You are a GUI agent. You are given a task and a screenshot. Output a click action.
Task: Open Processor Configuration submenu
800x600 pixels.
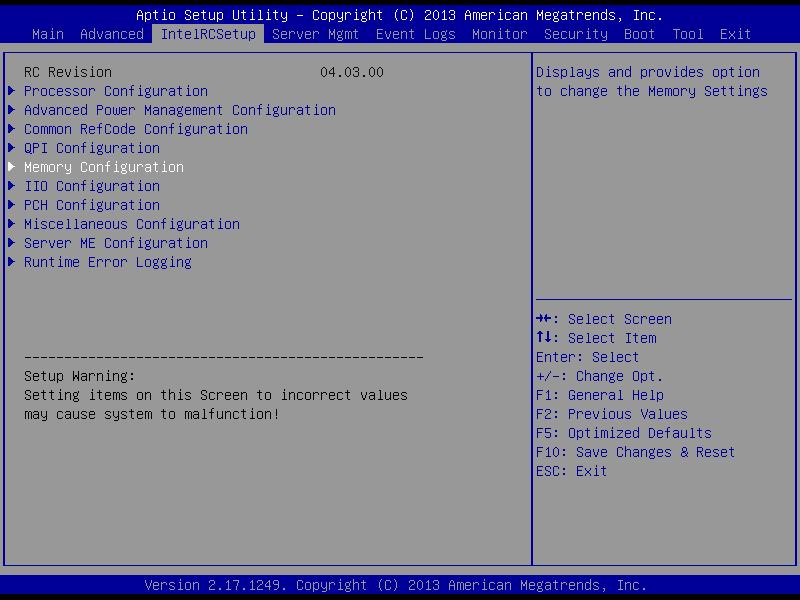tap(116, 91)
